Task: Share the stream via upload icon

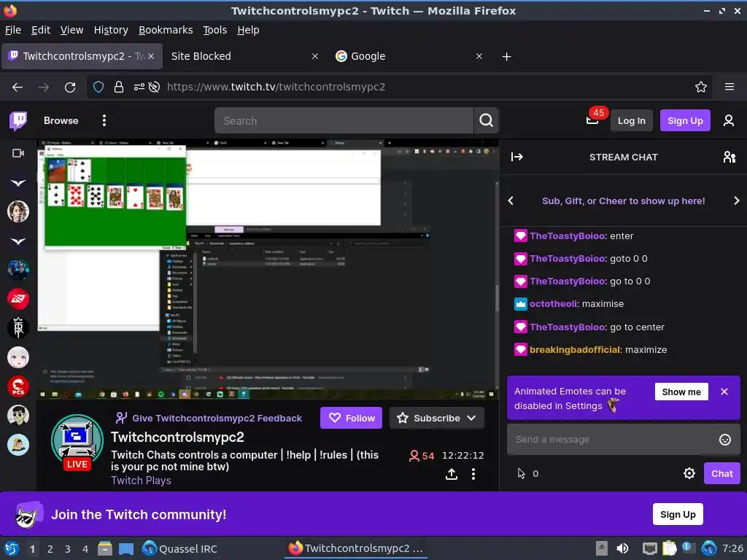Action: pos(452,474)
